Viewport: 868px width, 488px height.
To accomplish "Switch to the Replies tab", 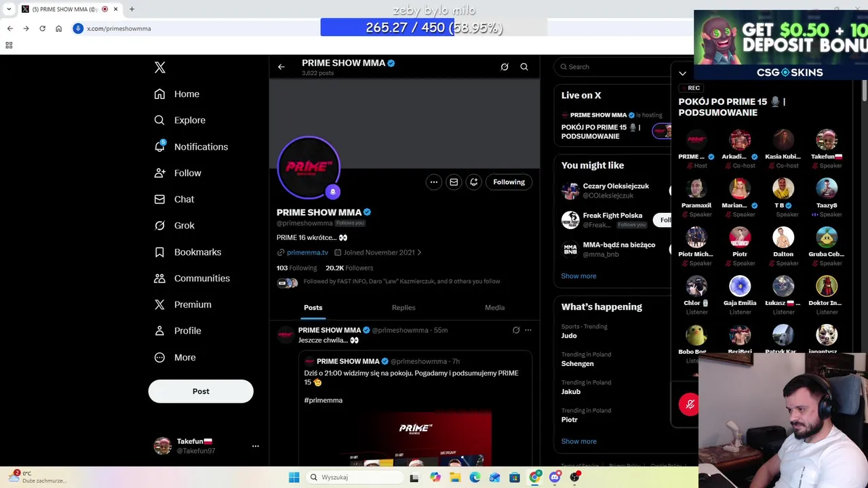I will pyautogui.click(x=403, y=308).
